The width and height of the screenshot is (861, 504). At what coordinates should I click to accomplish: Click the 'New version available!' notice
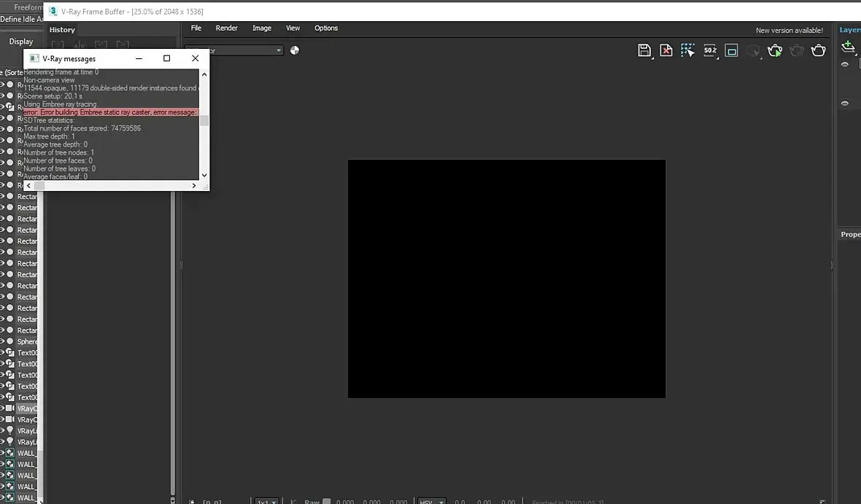pos(789,31)
